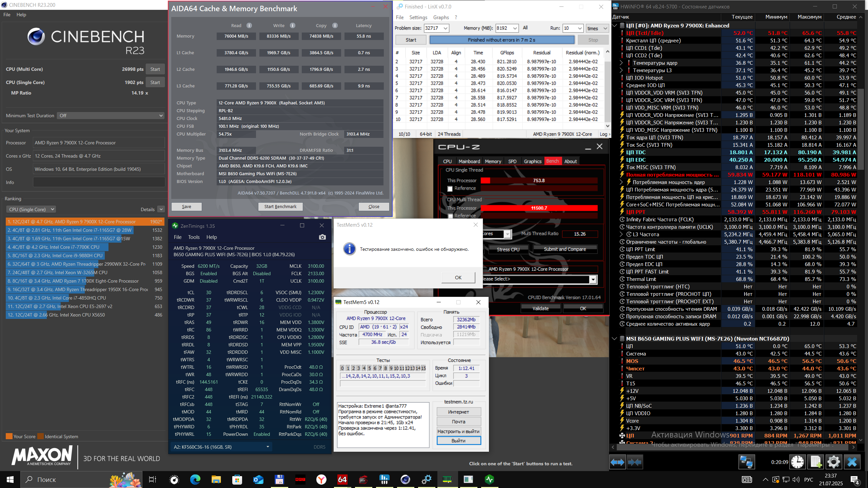Screen dimensions: 868x488
Task: Click ZenTimings screenshot camera icon
Action: click(322, 237)
